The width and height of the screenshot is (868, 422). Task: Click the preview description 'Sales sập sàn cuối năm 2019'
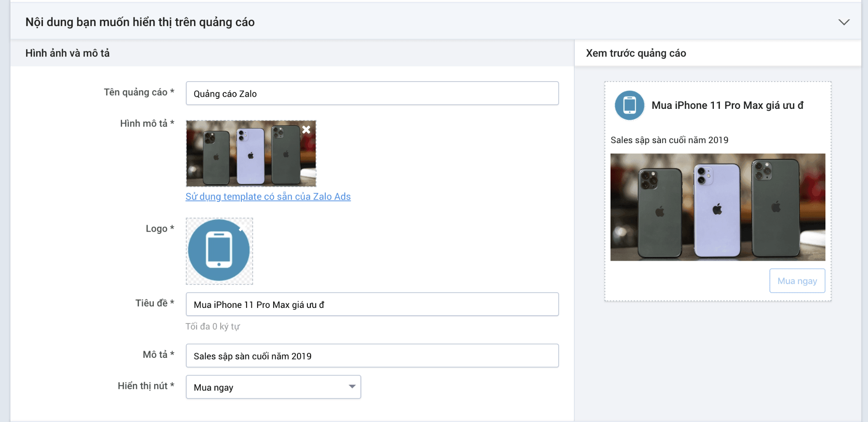pos(669,140)
